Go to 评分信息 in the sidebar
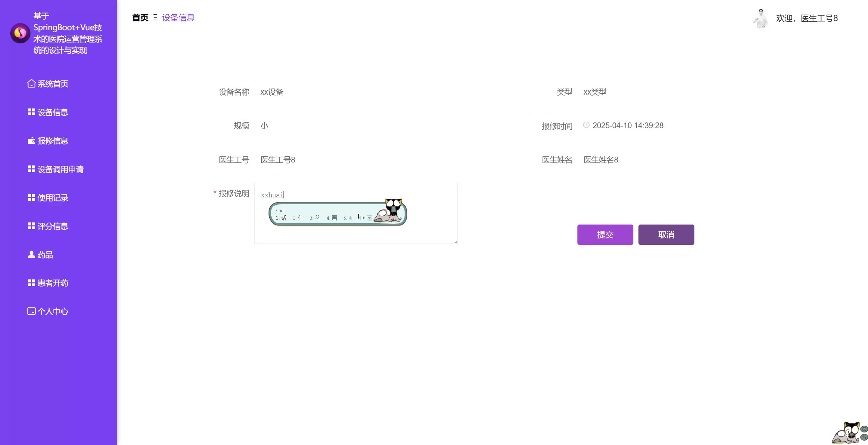 click(x=53, y=226)
